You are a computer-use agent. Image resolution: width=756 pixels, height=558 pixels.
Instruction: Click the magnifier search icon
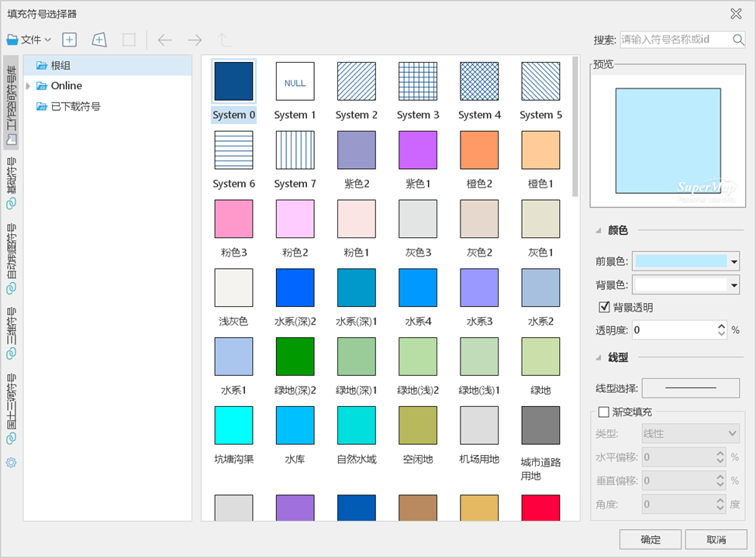point(738,40)
